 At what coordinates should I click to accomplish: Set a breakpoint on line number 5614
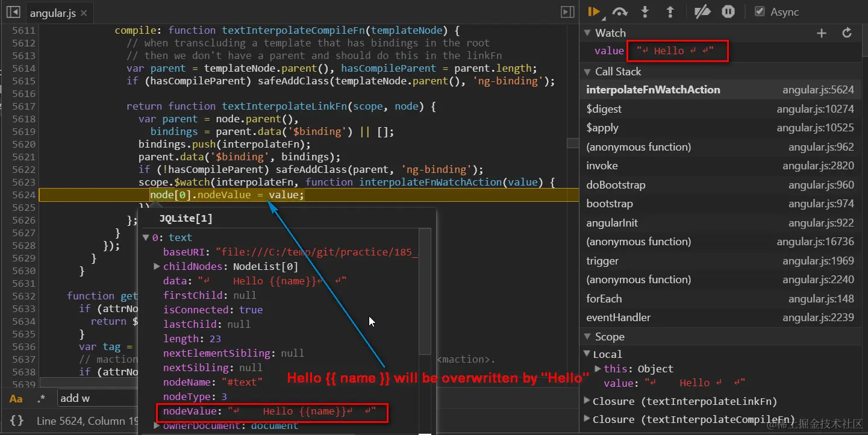pyautogui.click(x=23, y=68)
